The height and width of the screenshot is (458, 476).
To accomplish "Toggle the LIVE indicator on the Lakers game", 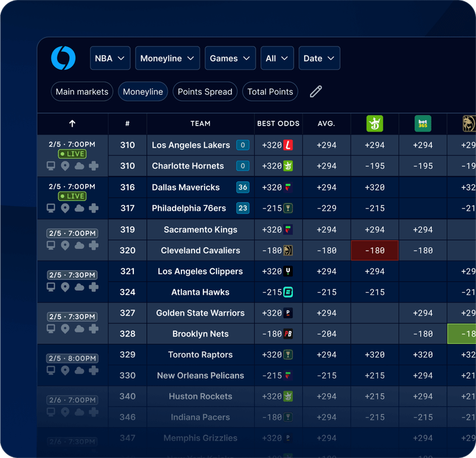I will point(71,154).
